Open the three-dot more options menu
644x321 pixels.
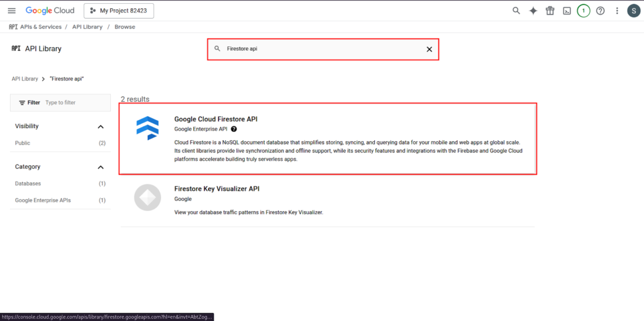pos(617,11)
